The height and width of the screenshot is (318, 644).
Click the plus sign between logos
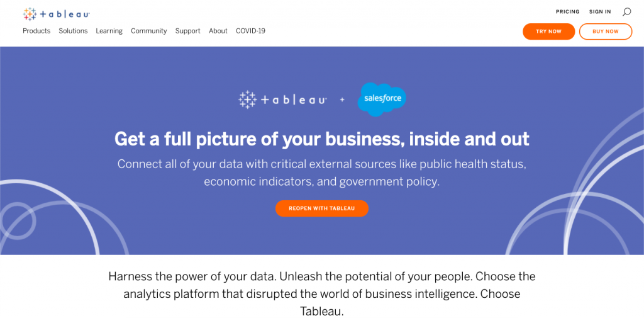342,100
